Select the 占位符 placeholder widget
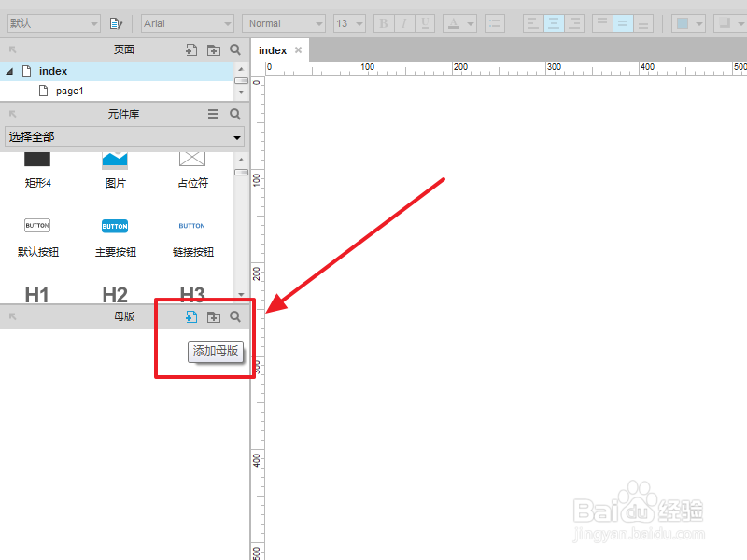 click(x=192, y=171)
